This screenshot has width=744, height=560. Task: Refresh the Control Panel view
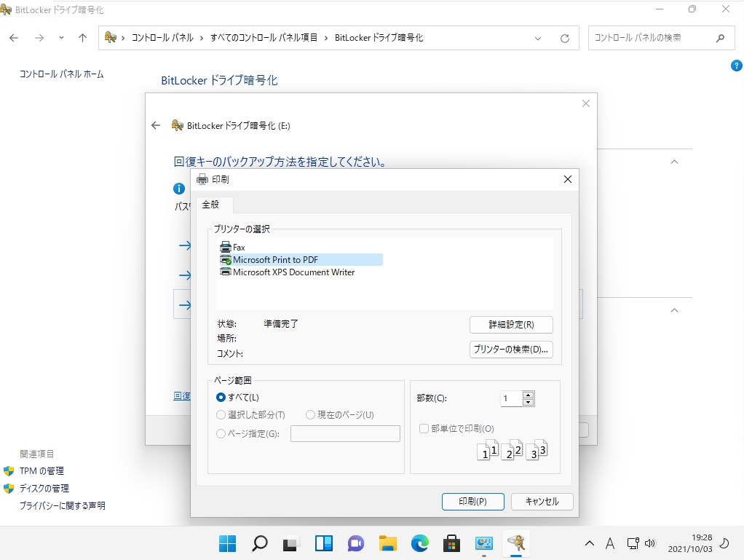[565, 39]
